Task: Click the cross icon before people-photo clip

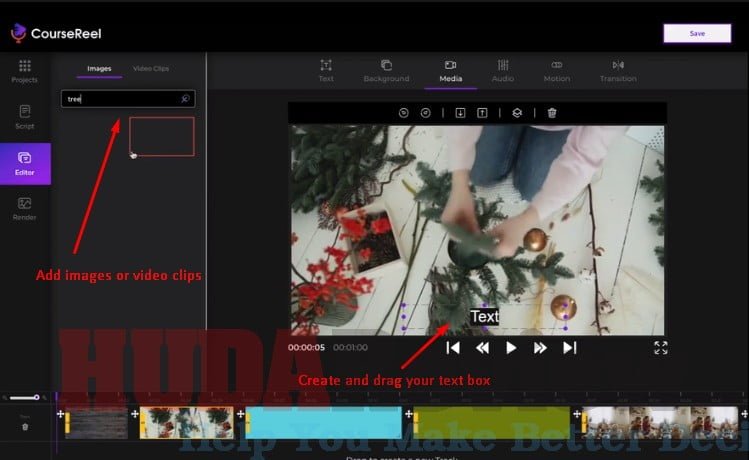Action: pyautogui.click(x=577, y=414)
